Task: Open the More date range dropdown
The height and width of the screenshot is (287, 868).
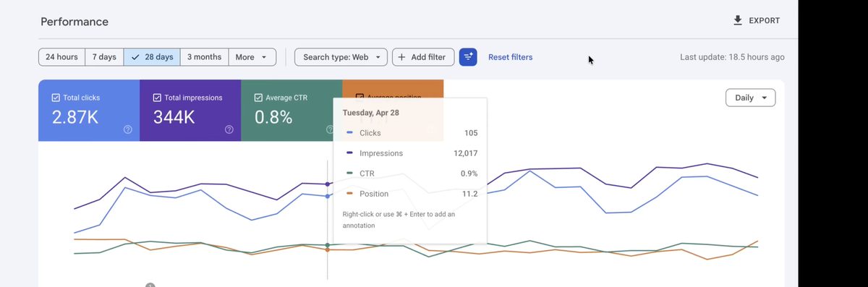Action: [x=252, y=57]
